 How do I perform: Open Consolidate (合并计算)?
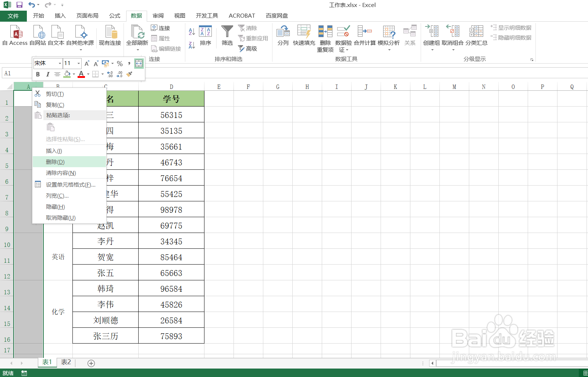(x=365, y=36)
